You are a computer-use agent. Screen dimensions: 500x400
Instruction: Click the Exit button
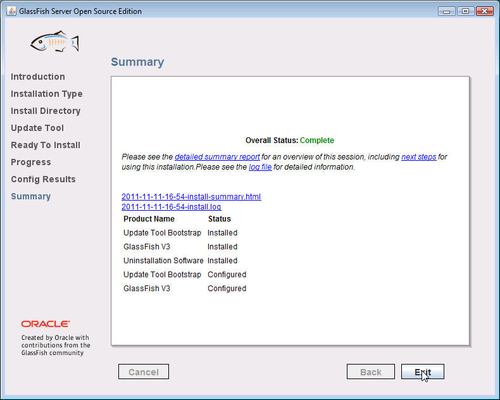(423, 372)
